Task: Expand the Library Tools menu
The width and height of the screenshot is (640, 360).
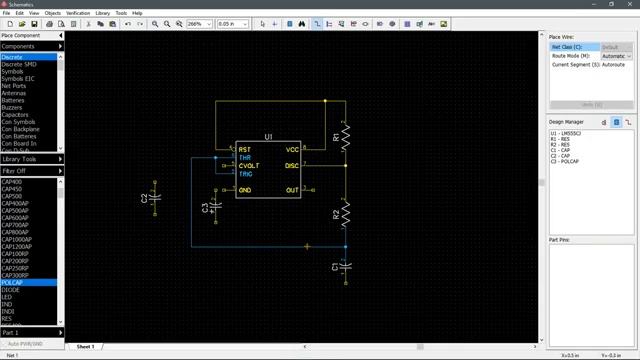Action: (32, 159)
